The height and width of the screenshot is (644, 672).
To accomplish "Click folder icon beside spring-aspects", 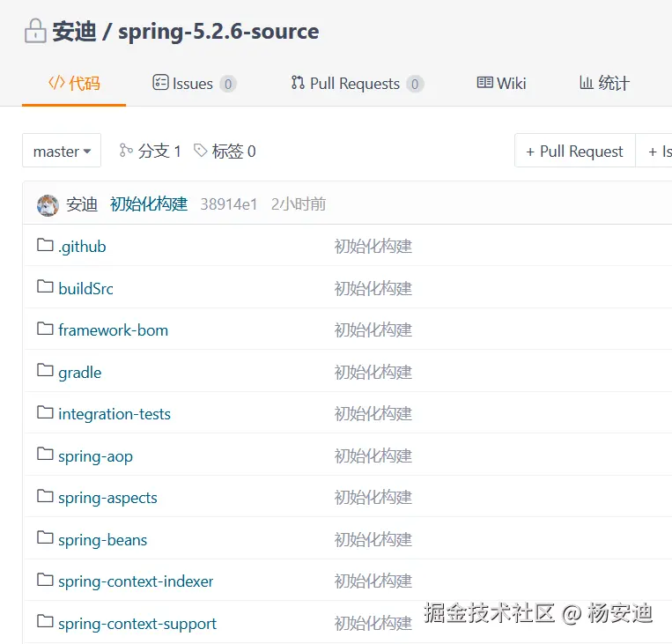I will point(45,496).
